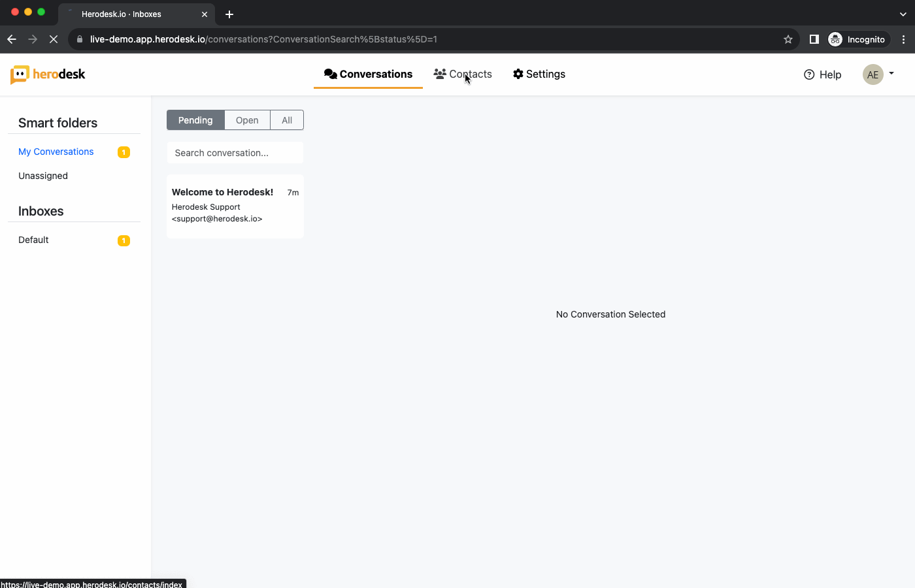Select the Unassigned smart folder
Screen dimensions: 915x588
point(43,176)
